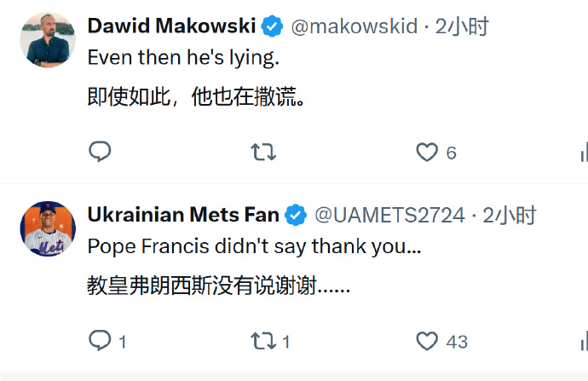
Task: Reply to Dawid Makowski's tweet
Action: [101, 152]
